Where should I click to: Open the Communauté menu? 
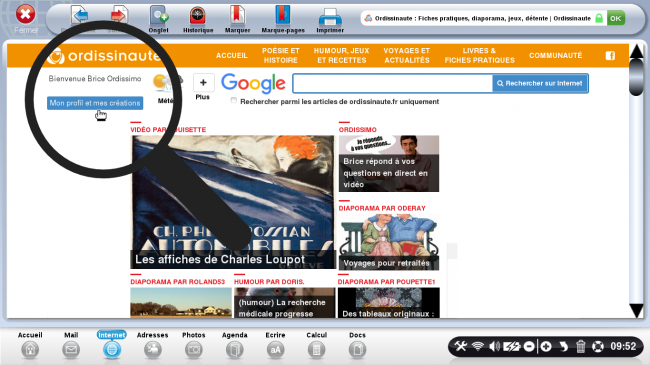(x=555, y=55)
